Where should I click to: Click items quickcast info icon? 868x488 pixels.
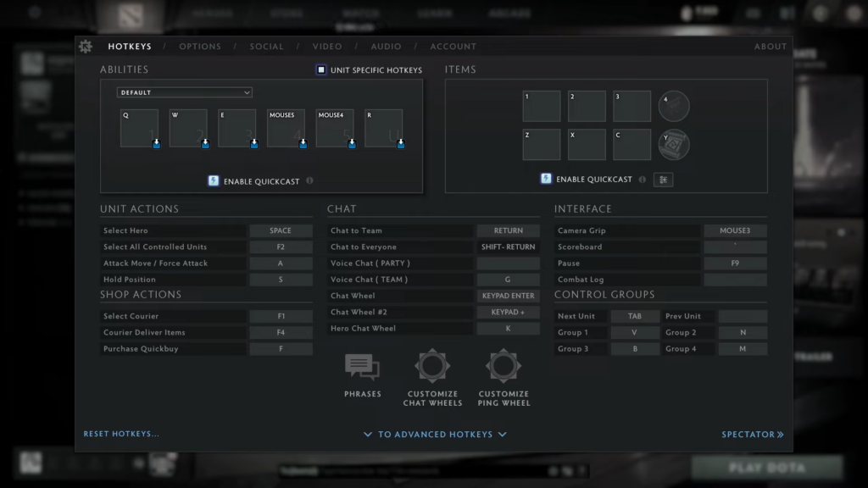643,180
